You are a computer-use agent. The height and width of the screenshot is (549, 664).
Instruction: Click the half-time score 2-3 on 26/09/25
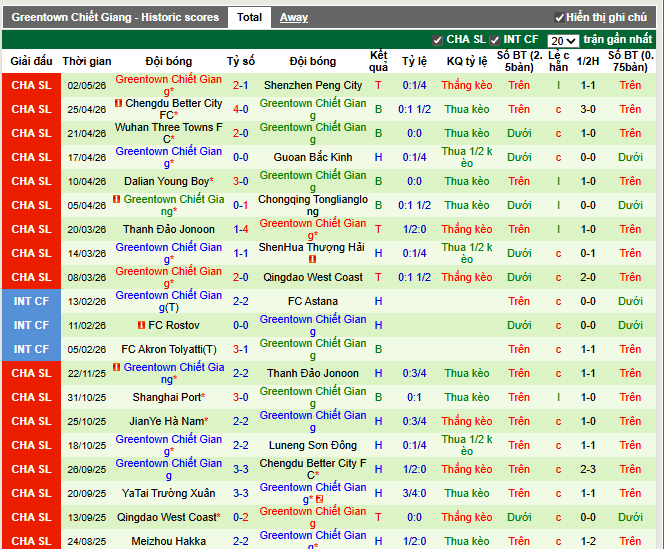[588, 469]
